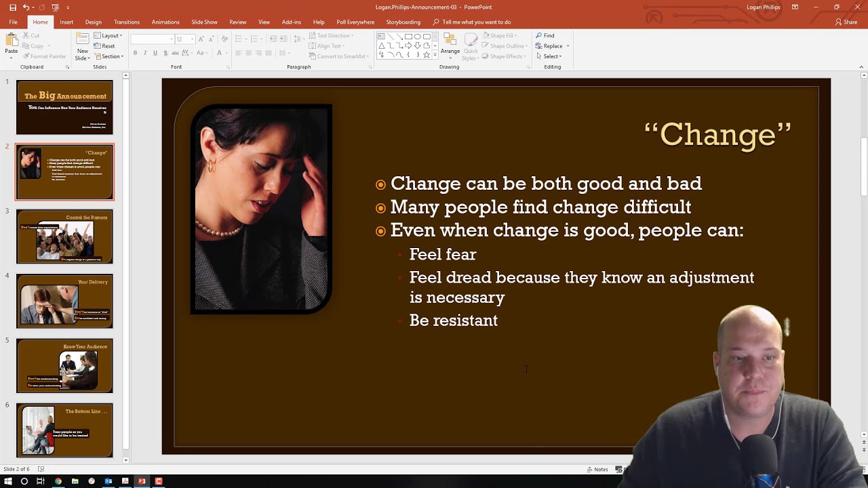Open the Section dropdown
This screenshot has height=488, width=868.
pyautogui.click(x=108, y=56)
